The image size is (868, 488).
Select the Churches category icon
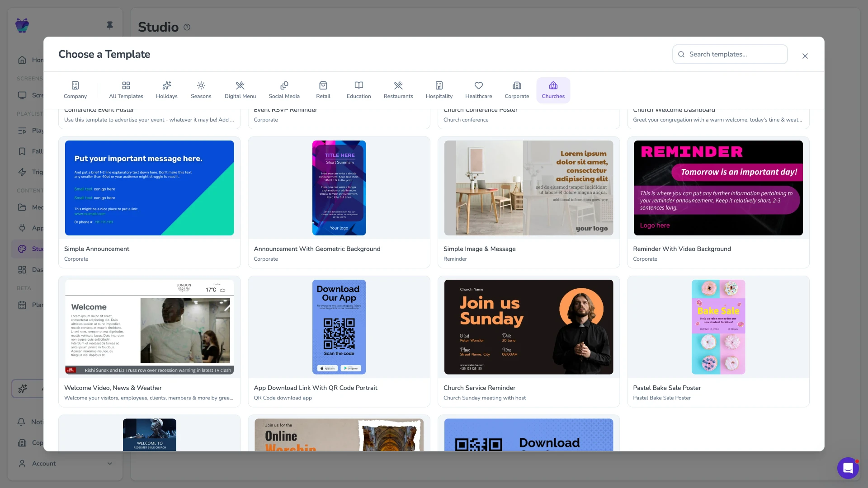pos(553,85)
